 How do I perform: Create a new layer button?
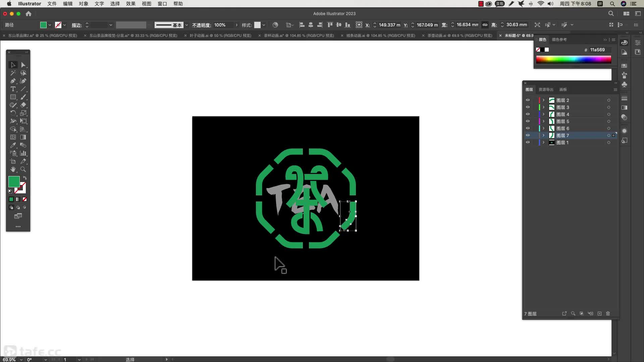(x=599, y=313)
